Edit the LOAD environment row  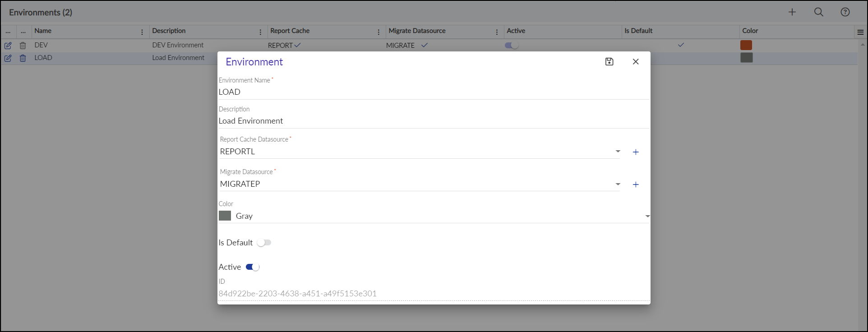(x=8, y=58)
